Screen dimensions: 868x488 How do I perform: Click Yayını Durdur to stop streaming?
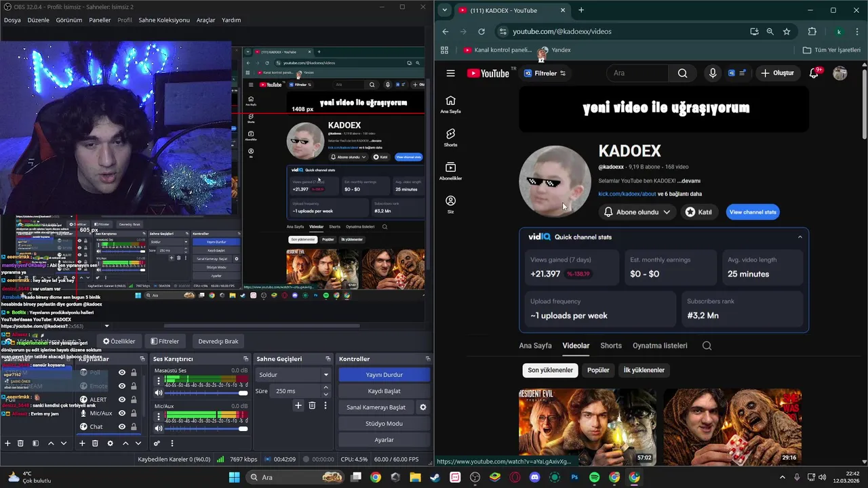(384, 375)
